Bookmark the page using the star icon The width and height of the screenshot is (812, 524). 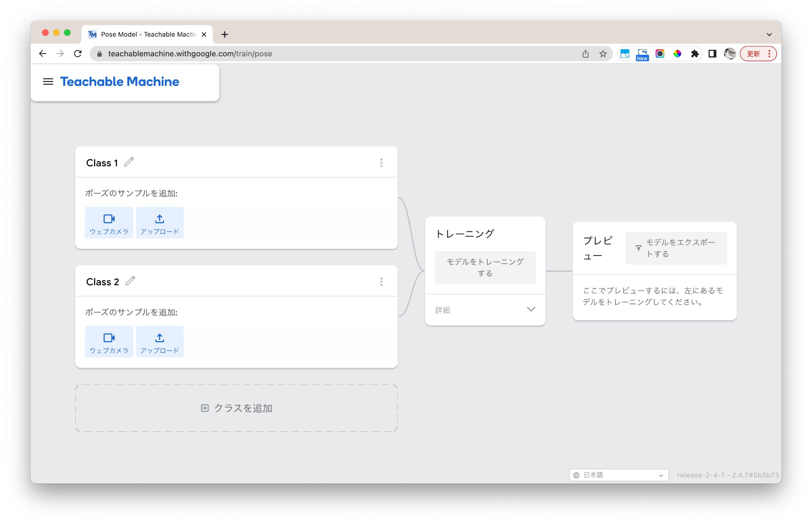(x=603, y=54)
